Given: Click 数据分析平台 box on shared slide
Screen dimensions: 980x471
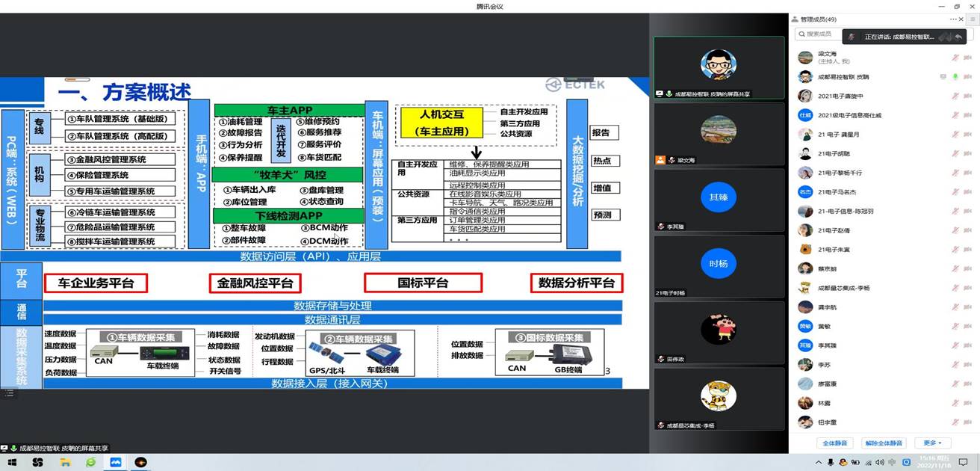Looking at the screenshot, I should tap(577, 283).
